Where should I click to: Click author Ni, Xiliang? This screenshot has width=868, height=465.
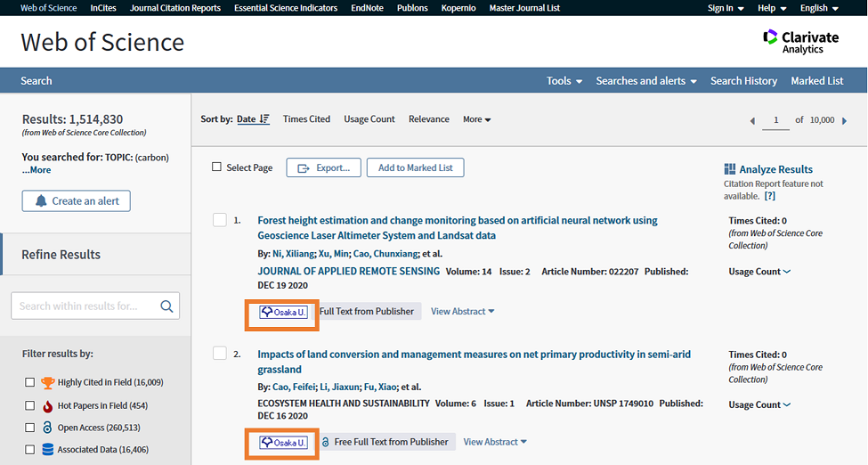pyautogui.click(x=294, y=254)
